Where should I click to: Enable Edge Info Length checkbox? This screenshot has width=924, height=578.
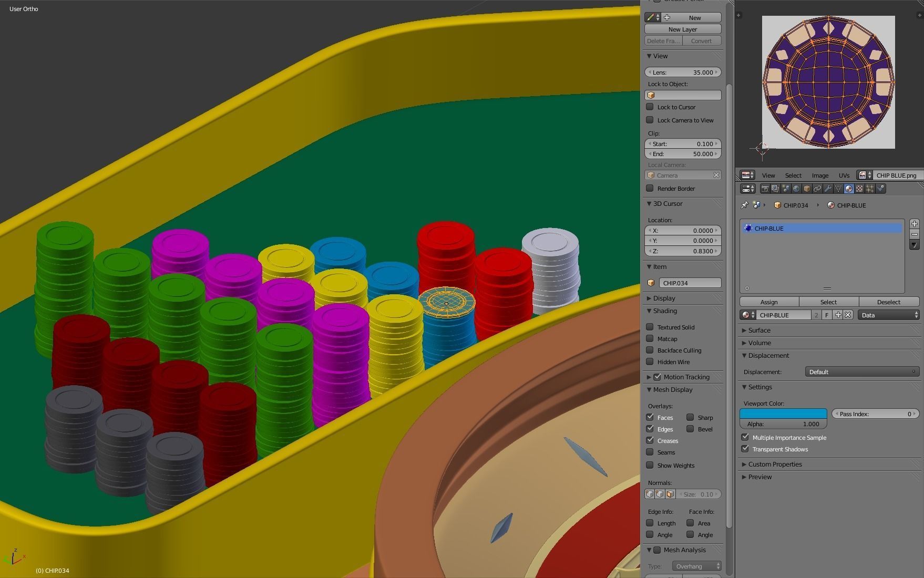point(650,523)
